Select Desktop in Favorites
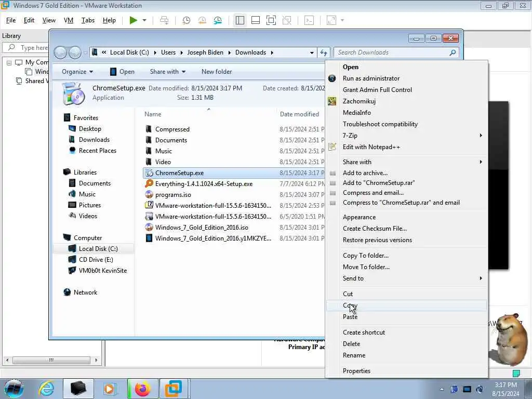 (x=90, y=129)
